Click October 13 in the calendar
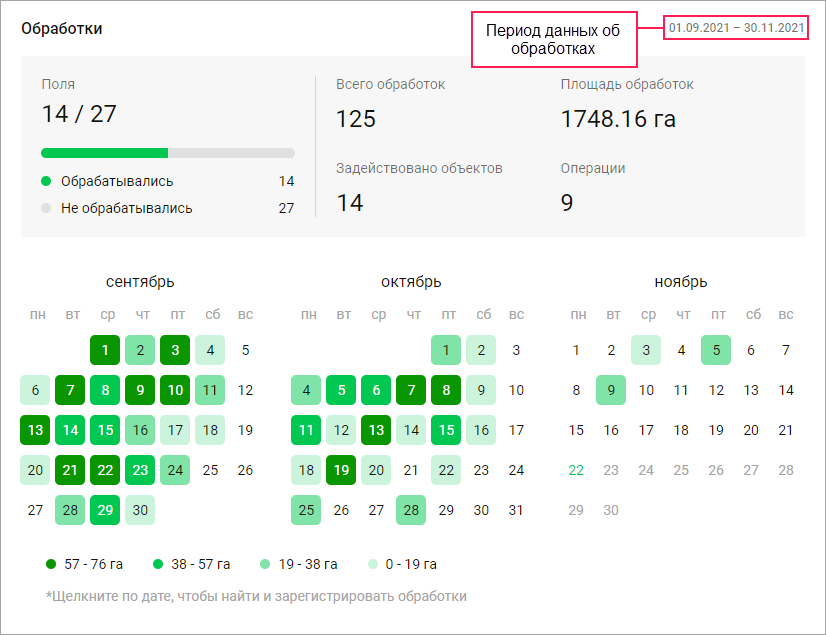 376,430
